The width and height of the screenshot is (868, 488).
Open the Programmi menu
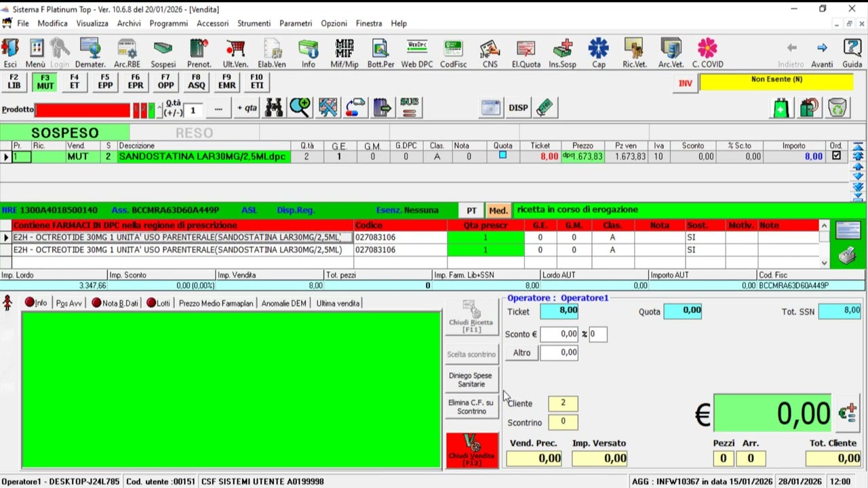169,23
